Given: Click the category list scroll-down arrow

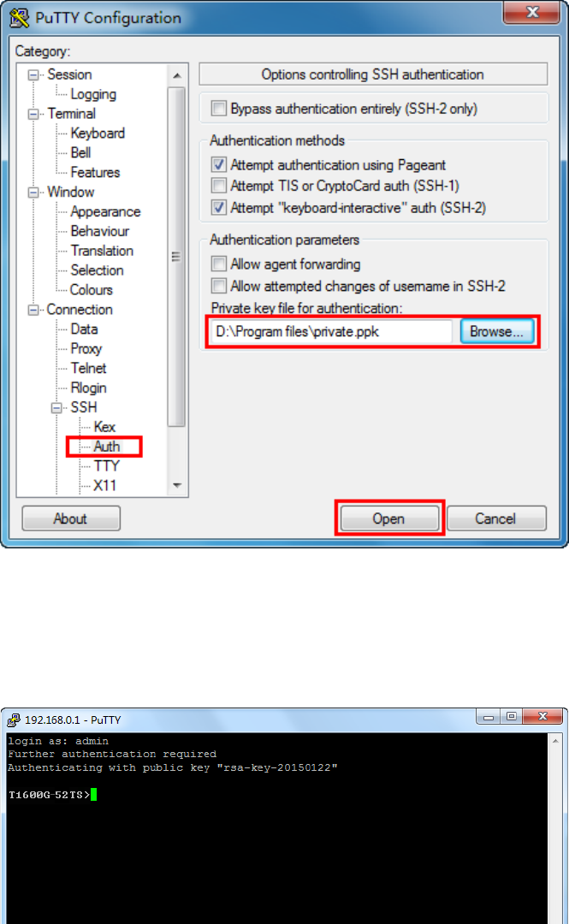Looking at the screenshot, I should click(177, 485).
